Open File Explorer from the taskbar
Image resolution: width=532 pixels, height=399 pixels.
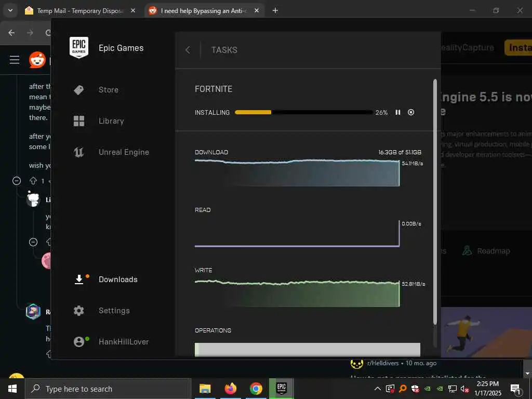205,389
